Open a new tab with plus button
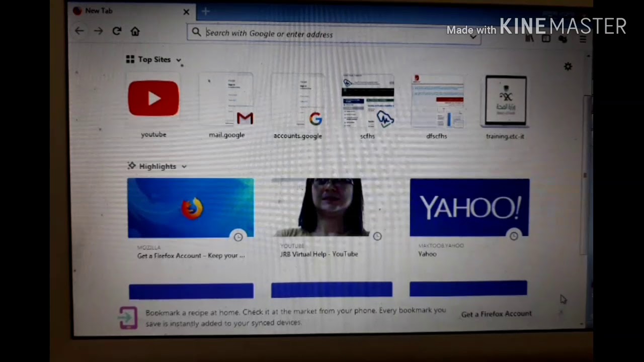 point(205,11)
